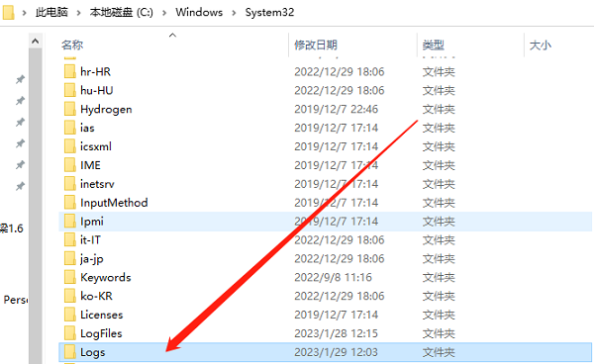Click the ko-KR folder icon
Screen dimensions: 594x364
[69, 296]
